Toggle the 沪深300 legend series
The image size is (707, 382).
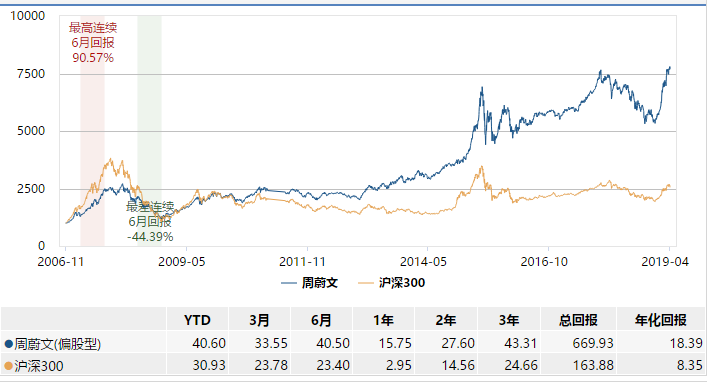click(x=391, y=283)
